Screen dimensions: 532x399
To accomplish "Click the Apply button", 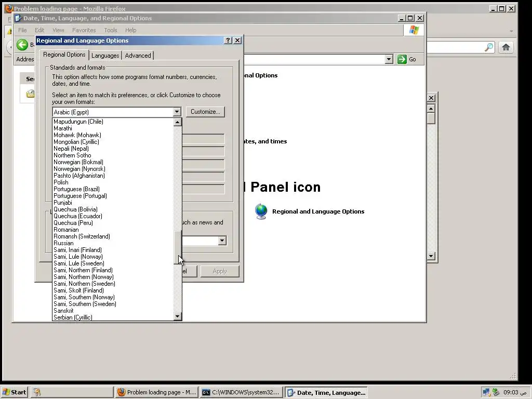I will (x=220, y=271).
